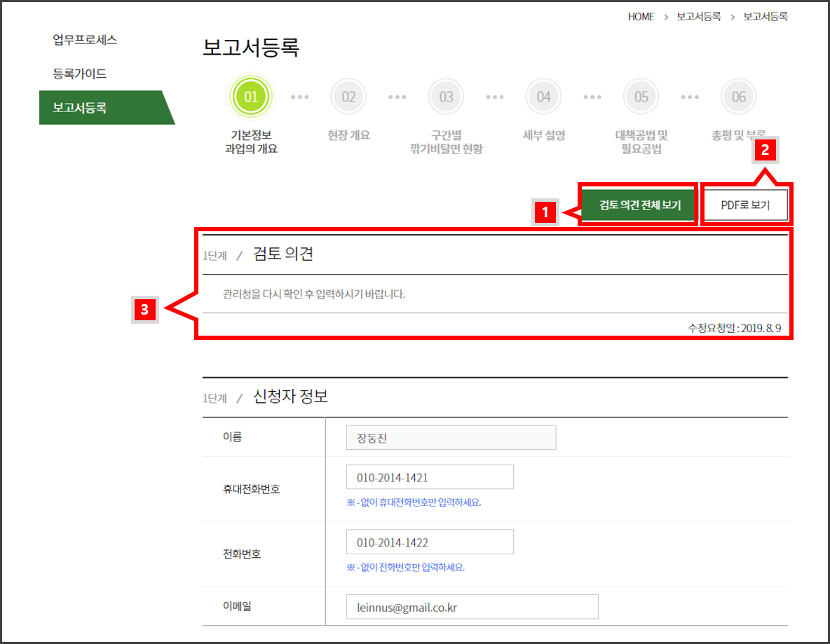This screenshot has height=644, width=830.
Task: Select the 보고서등록 sidebar menu item
Action: click(x=107, y=107)
